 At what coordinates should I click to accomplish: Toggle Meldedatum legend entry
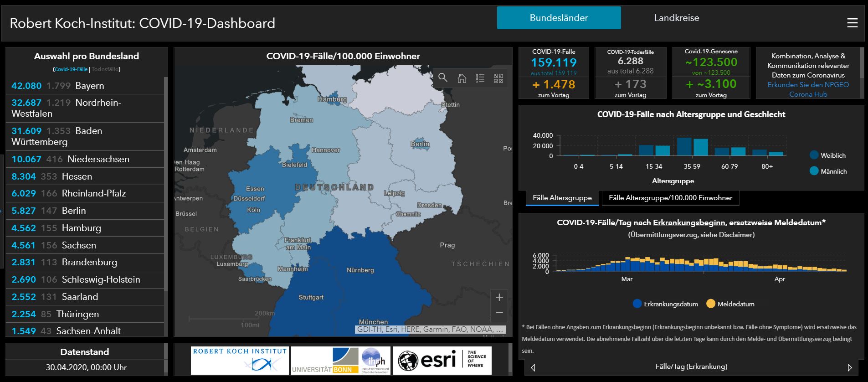730,304
